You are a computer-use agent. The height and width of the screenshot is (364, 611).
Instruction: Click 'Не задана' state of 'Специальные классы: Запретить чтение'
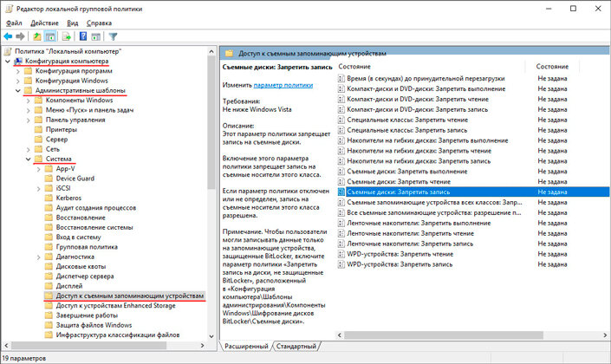pos(552,120)
